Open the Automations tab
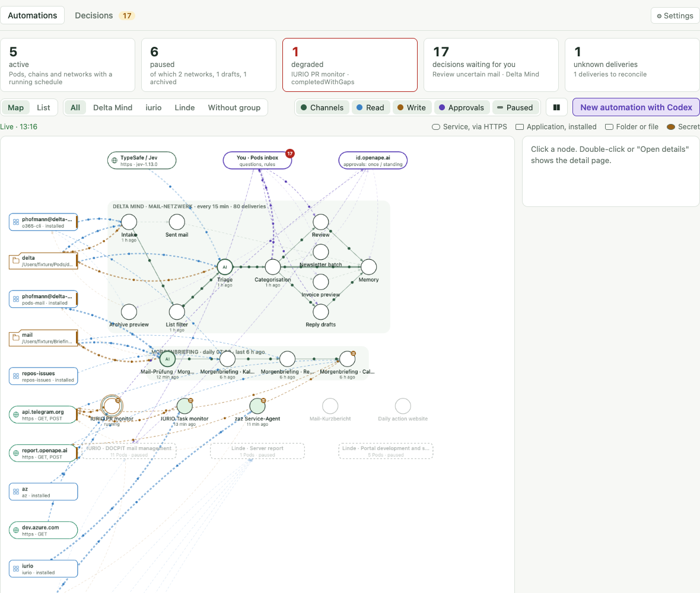This screenshot has height=593, width=700. (33, 15)
